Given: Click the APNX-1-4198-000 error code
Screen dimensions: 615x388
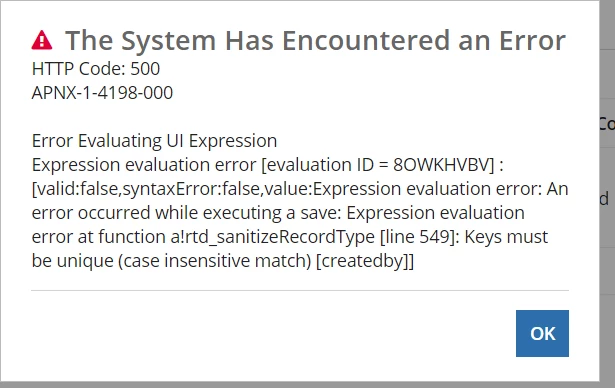Looking at the screenshot, I should click(102, 93).
